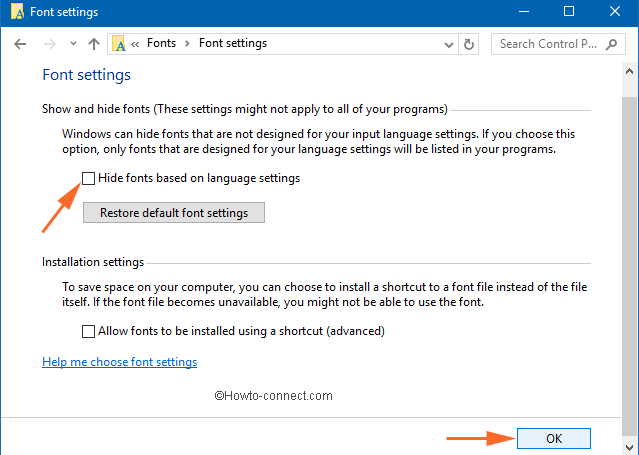The image size is (639, 455).
Task: Confirm with the OK button
Action: tap(554, 438)
